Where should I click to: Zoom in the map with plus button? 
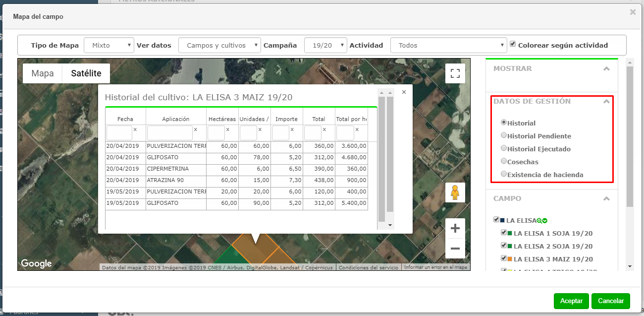coord(455,229)
